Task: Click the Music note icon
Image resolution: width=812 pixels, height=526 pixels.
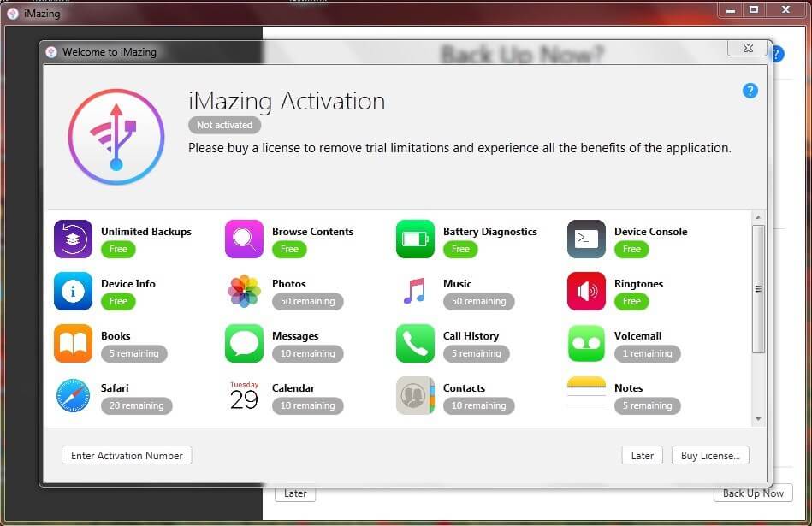Action: pos(415,292)
